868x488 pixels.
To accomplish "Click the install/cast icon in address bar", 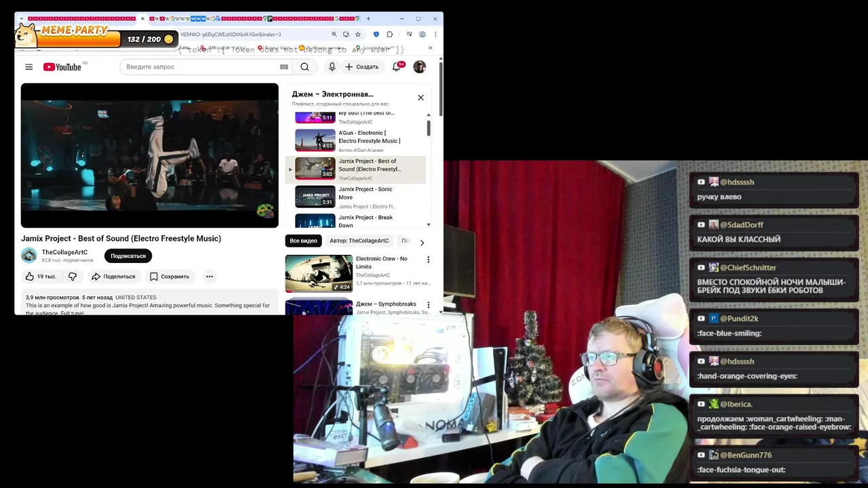I will coord(346,34).
